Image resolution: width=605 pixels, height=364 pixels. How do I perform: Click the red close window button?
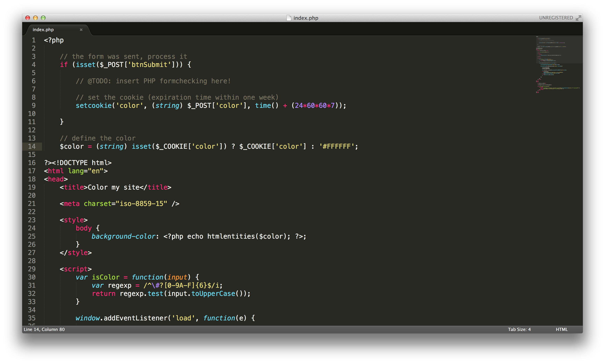(28, 18)
